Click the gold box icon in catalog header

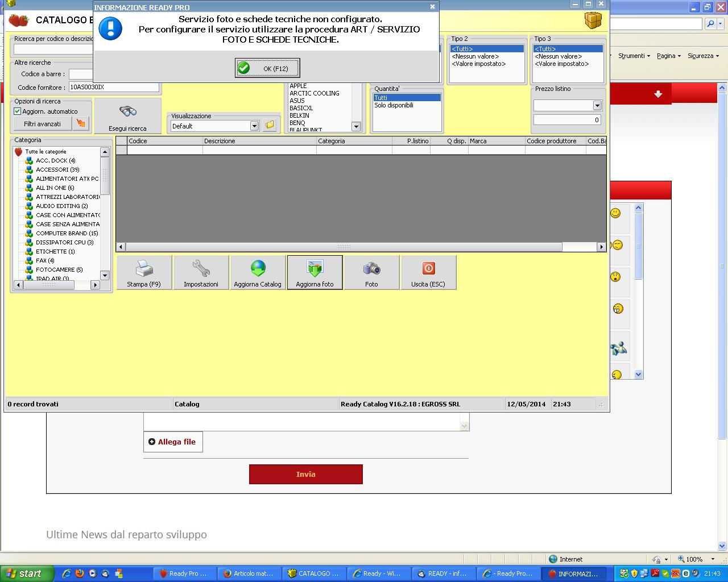tap(593, 20)
